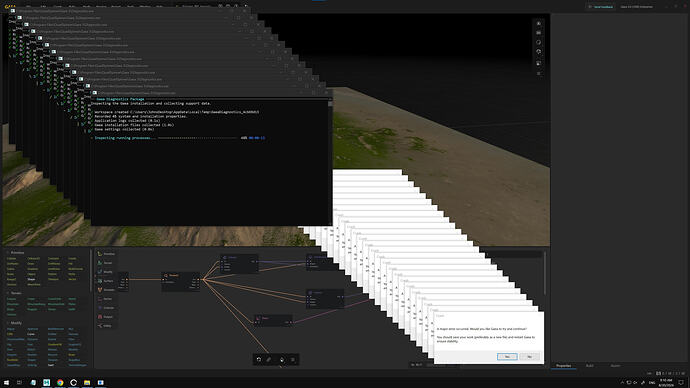The image size is (690, 388).
Task: Open the list icon in graph toolbar
Action: pyautogui.click(x=293, y=359)
